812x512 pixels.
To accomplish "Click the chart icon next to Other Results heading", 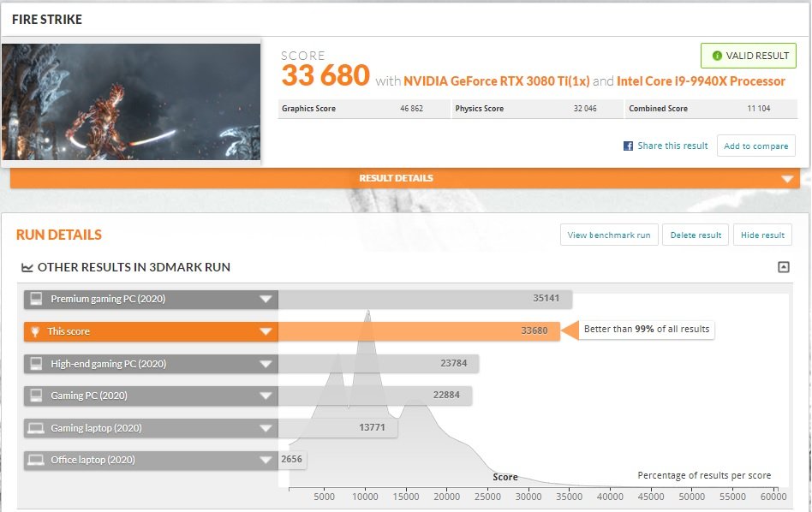I will tap(27, 268).
